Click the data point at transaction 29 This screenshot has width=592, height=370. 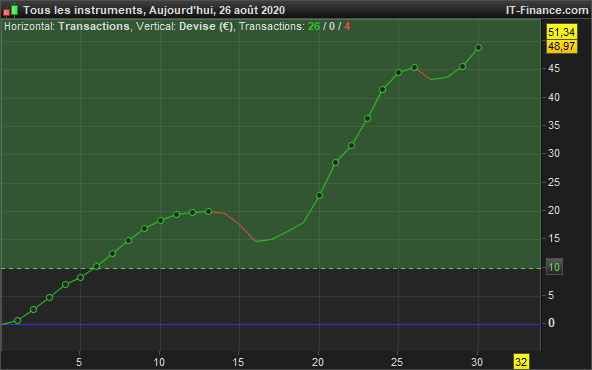(x=462, y=66)
